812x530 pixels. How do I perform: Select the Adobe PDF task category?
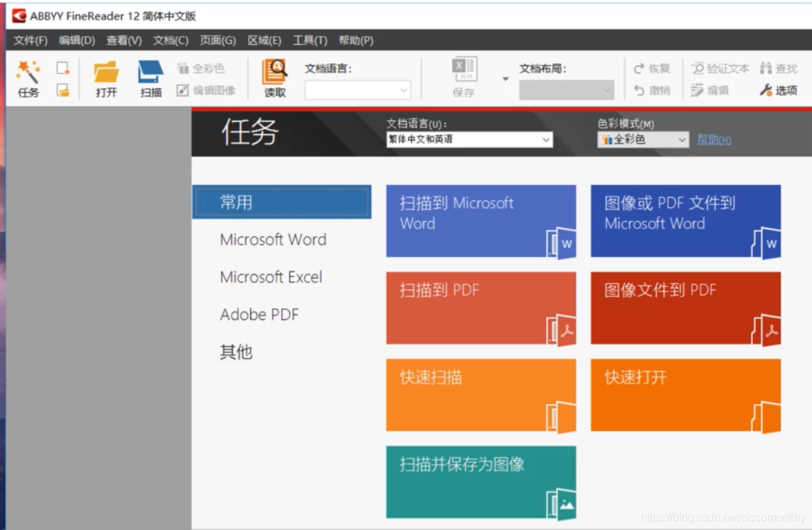point(259,315)
